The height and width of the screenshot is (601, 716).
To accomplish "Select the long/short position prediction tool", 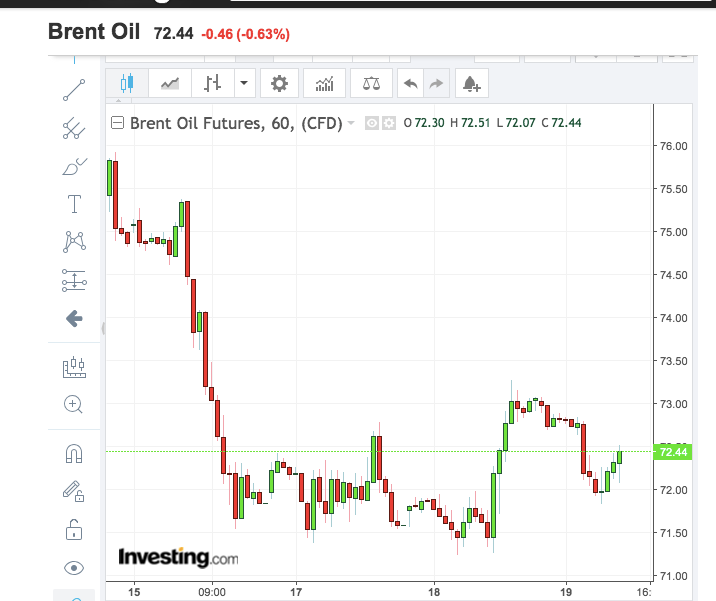I will pyautogui.click(x=74, y=280).
